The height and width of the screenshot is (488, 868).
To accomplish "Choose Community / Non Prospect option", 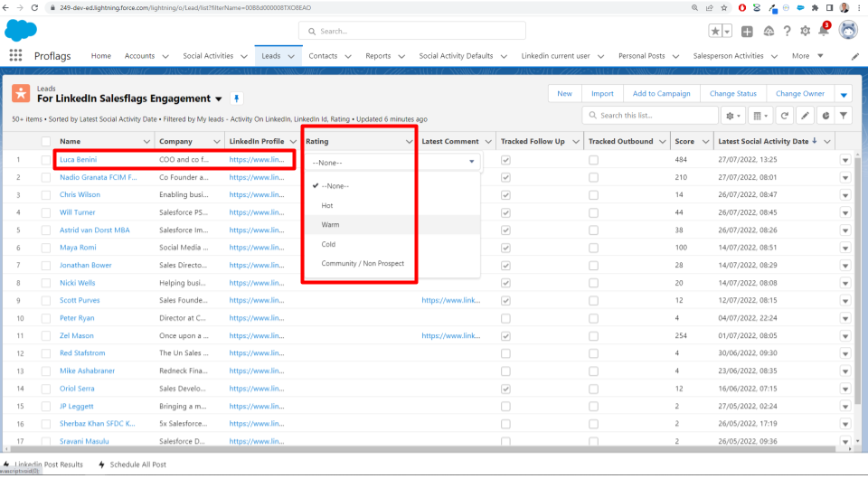I will pyautogui.click(x=393, y=263).
